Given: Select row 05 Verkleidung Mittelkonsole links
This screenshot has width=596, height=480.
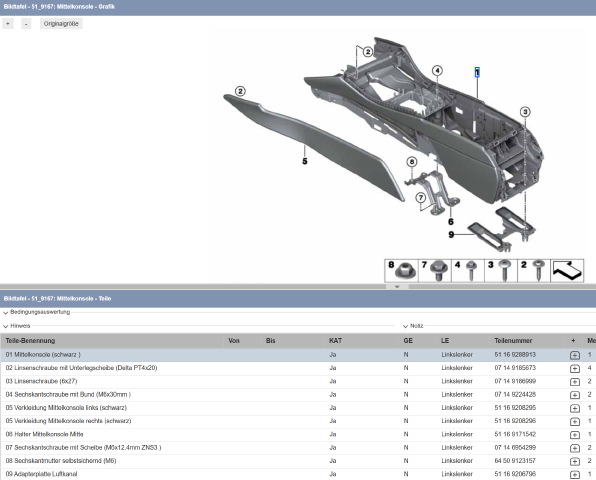Looking at the screenshot, I should 298,408.
